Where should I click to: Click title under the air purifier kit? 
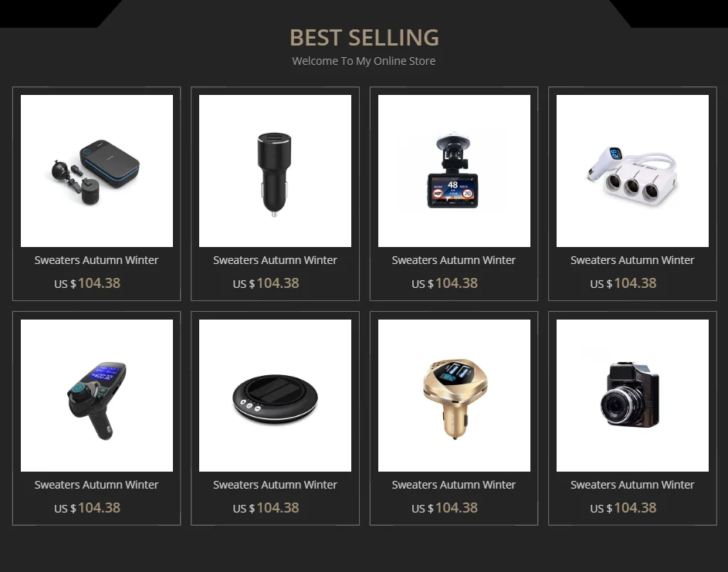tap(97, 260)
